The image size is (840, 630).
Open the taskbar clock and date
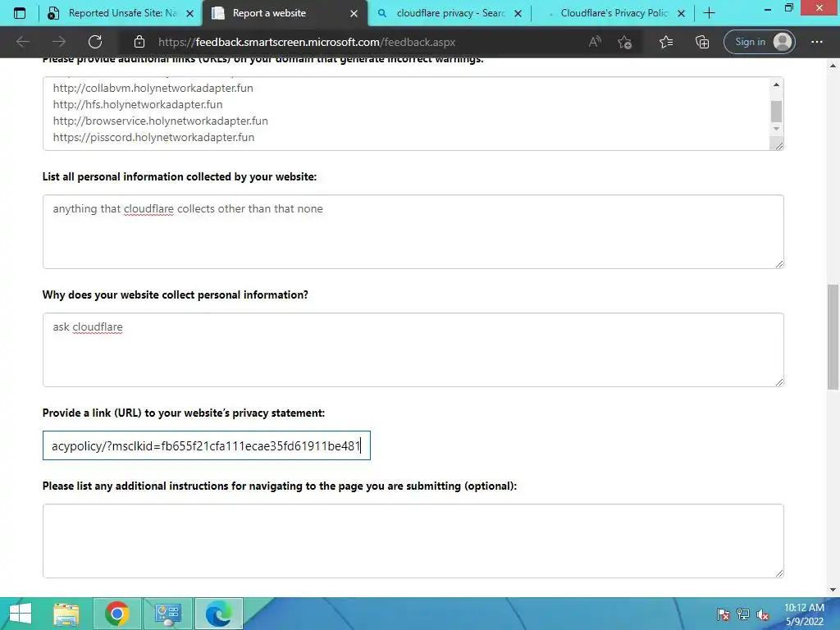tap(804, 614)
